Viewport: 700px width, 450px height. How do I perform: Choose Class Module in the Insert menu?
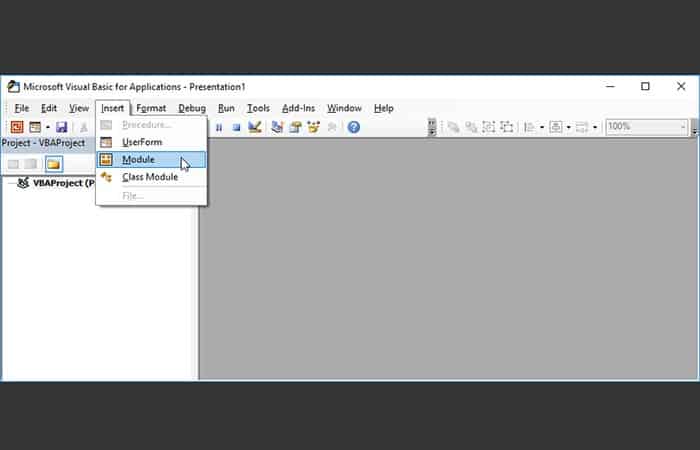151,177
